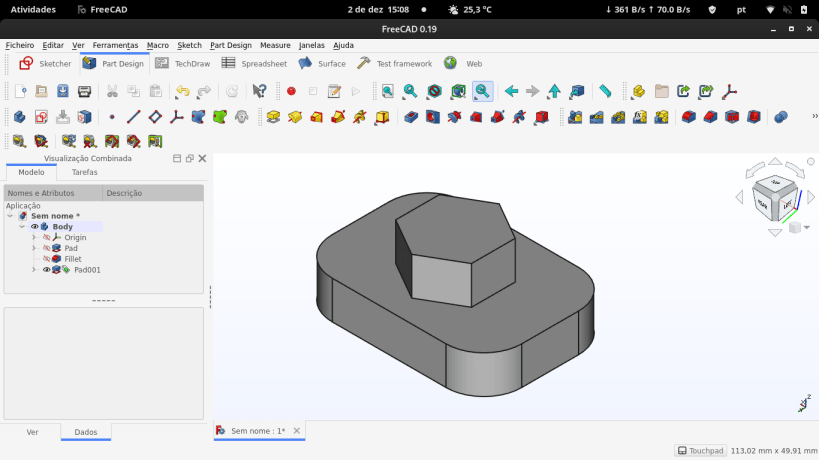The image size is (819, 460).
Task: Click the Revolution feature icon
Action: (x=295, y=116)
